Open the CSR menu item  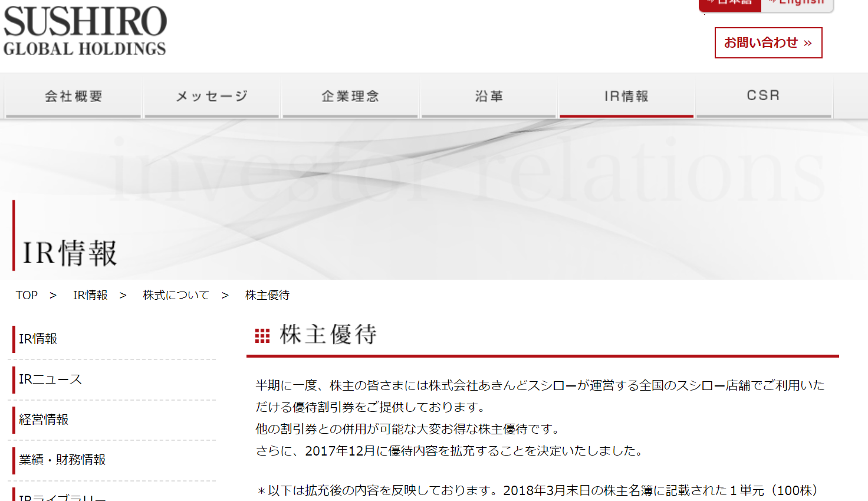coord(764,96)
